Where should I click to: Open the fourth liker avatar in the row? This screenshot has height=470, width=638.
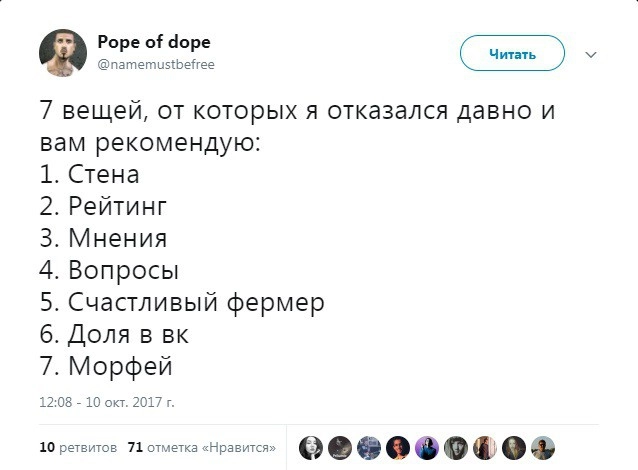click(x=398, y=447)
